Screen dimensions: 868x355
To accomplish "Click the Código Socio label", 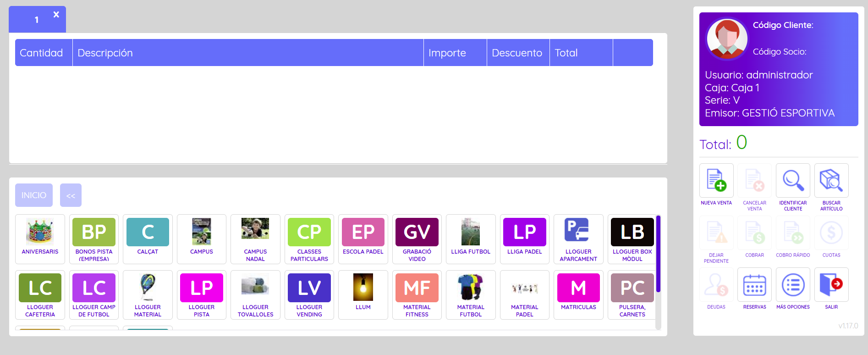I will point(780,52).
